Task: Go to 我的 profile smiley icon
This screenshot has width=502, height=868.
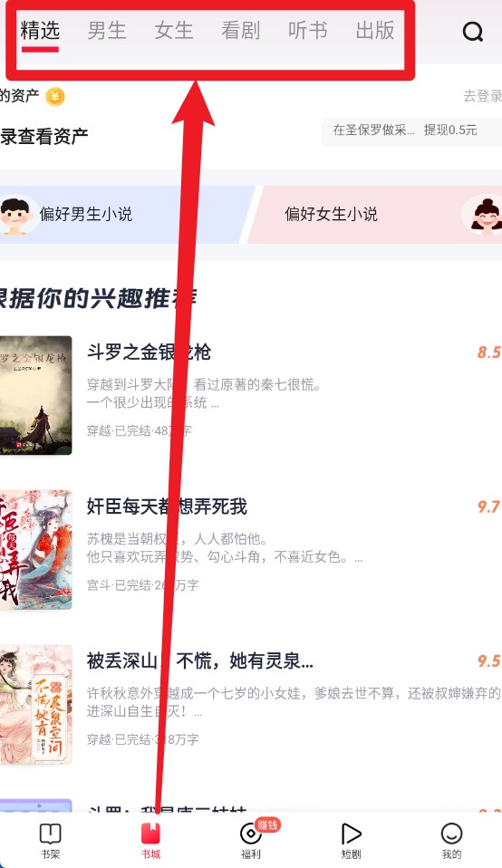Action: (451, 834)
